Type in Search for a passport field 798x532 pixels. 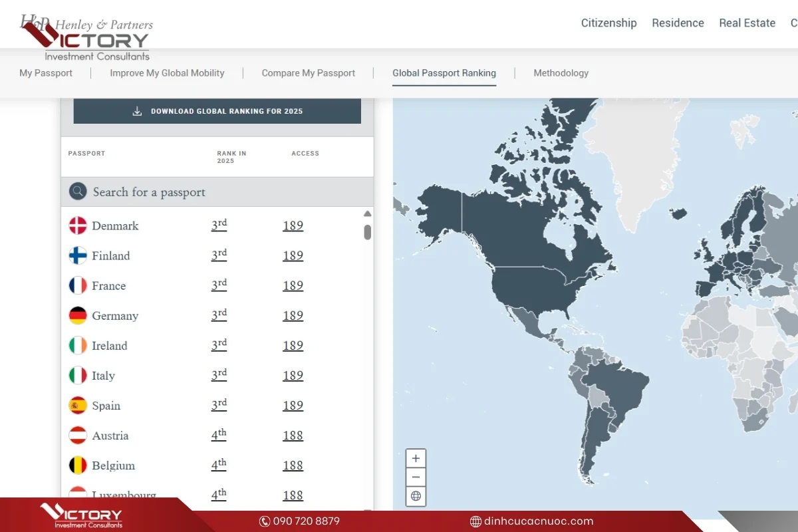click(219, 192)
